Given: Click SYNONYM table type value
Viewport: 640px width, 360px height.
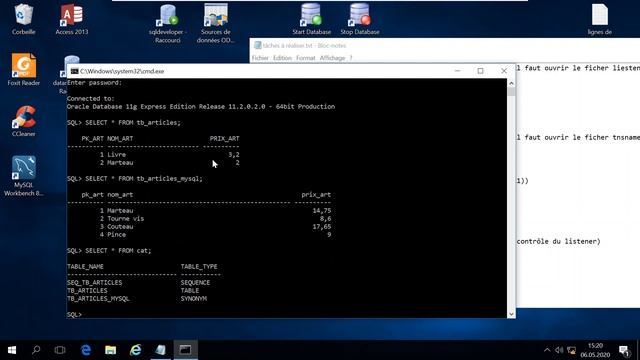Looking at the screenshot, I should tap(193, 298).
